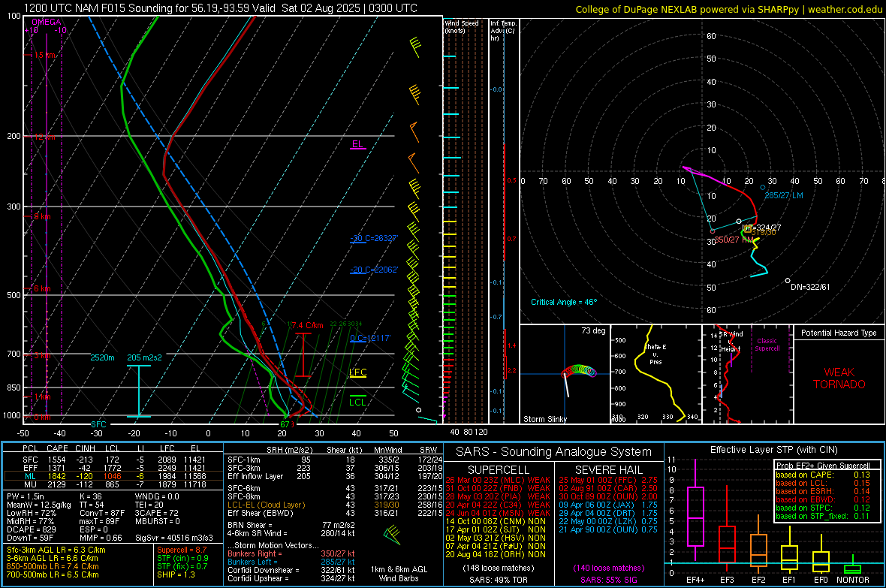Click the 2520m effective inflow label
886x588 pixels.
coord(102,357)
